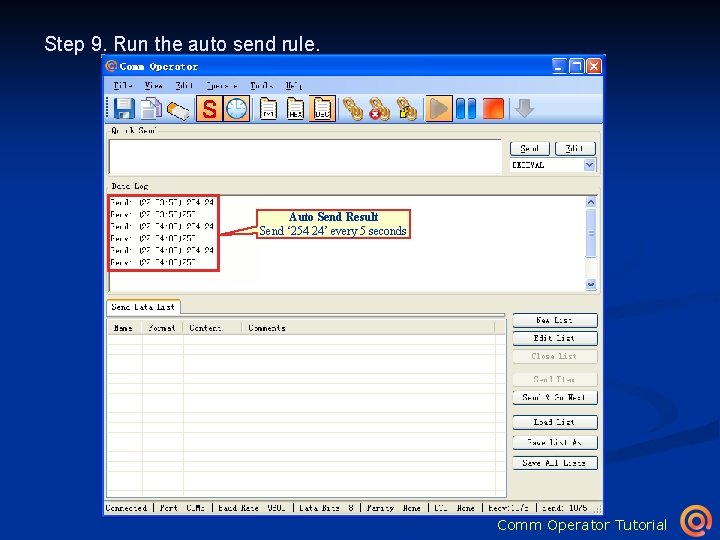This screenshot has height=540, width=720.
Task: Expand the DECIMAL format dropdown
Action: pos(590,165)
